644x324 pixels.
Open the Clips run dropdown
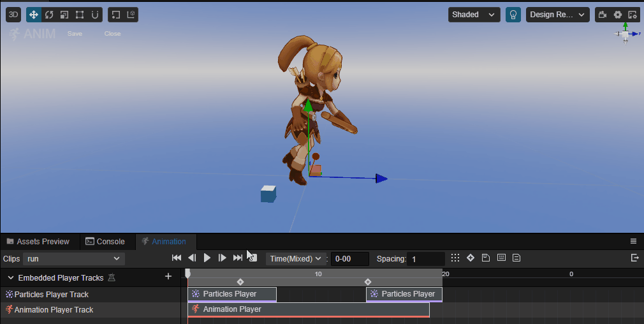click(x=74, y=259)
